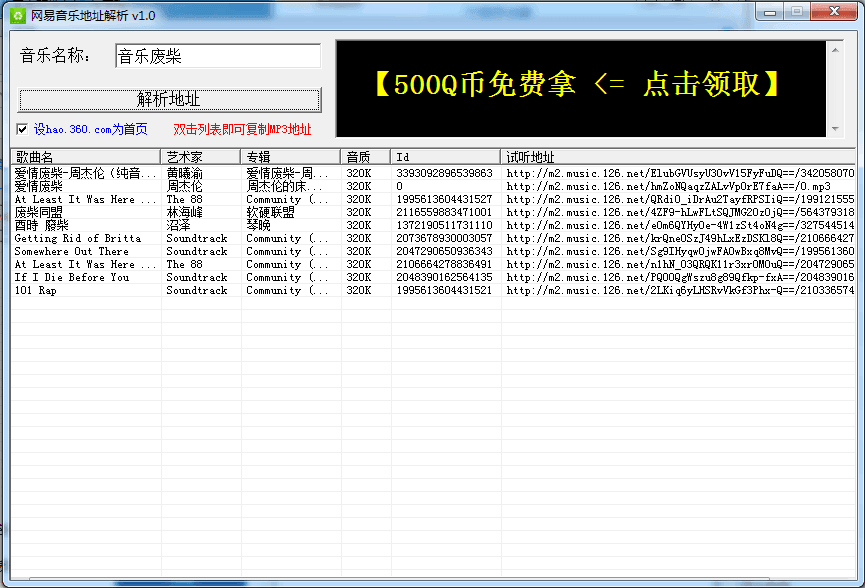Screen dimensions: 865x588
Task: Open the 500Q币免费拿 ad banner
Action: click(x=576, y=85)
